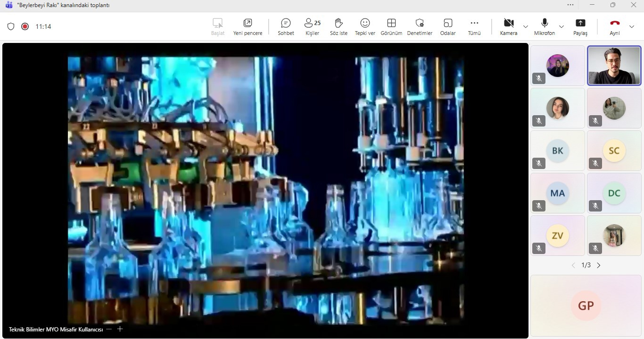
Task: Toggle the Kamera on
Action: tap(508, 26)
